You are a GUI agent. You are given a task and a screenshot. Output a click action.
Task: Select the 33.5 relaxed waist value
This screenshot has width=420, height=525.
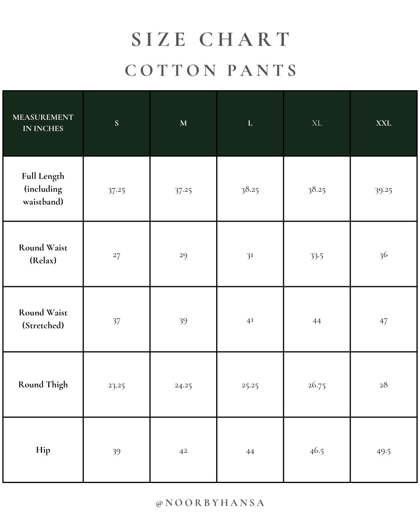317,255
